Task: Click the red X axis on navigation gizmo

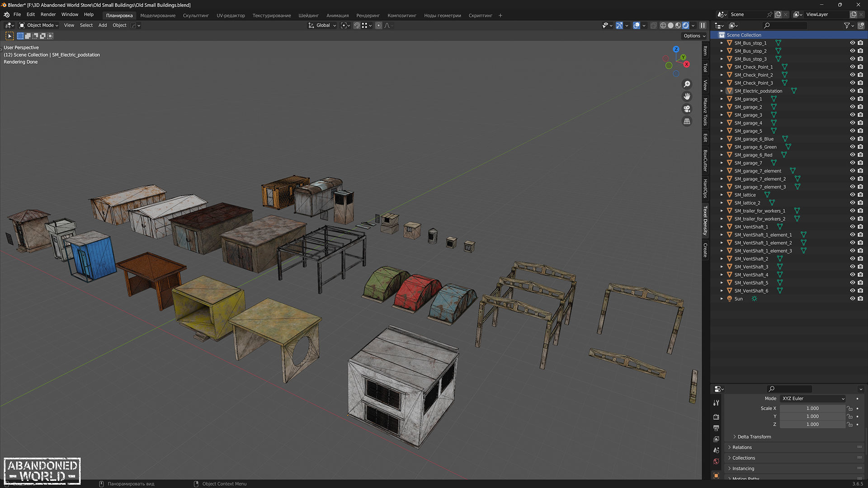Action: click(x=686, y=64)
